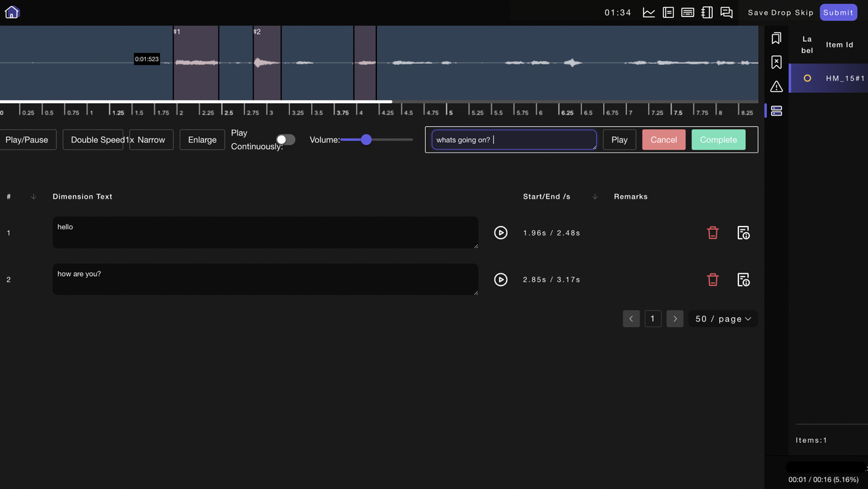868x489 pixels.
Task: Adjust the Volume slider handle
Action: (366, 140)
